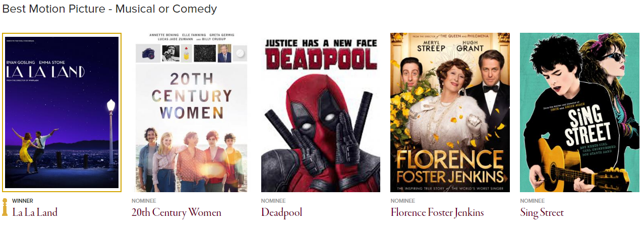644x230 pixels.
Task: Click the NOMINEE label above 20th Century Women
Action: tap(144, 201)
